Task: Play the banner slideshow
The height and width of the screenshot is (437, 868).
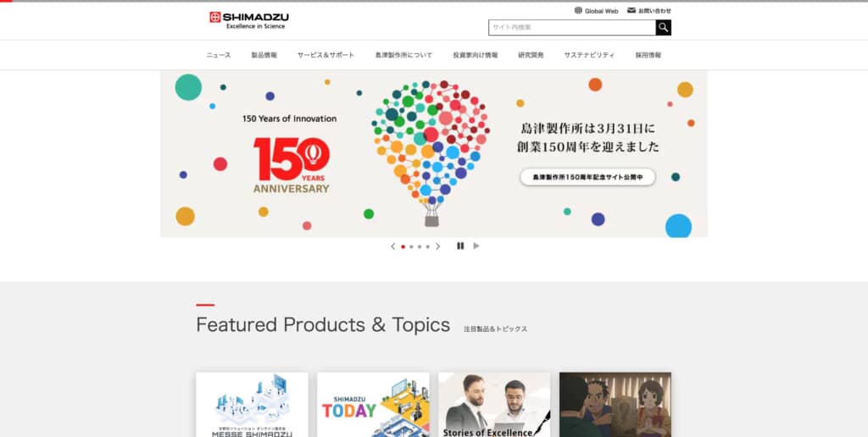Action: coord(476,246)
